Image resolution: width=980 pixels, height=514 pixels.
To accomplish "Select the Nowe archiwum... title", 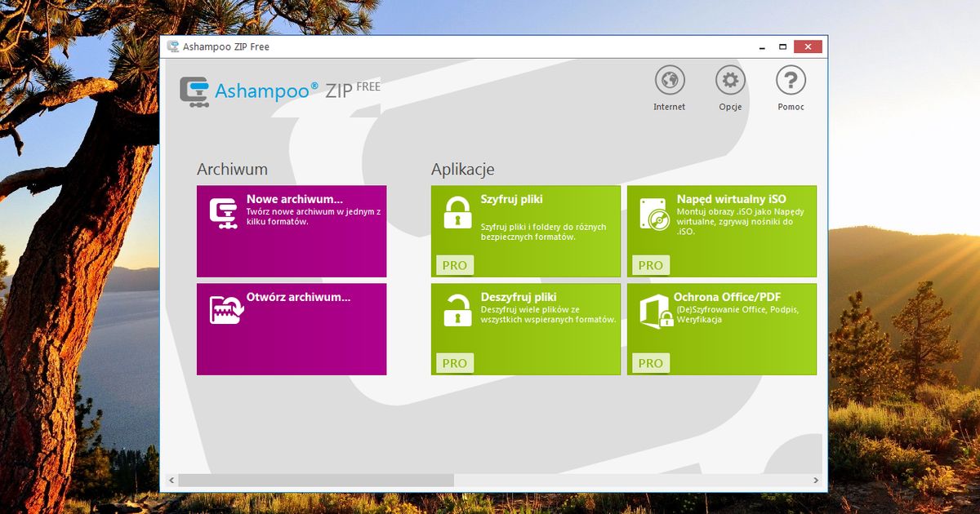I will [x=295, y=199].
